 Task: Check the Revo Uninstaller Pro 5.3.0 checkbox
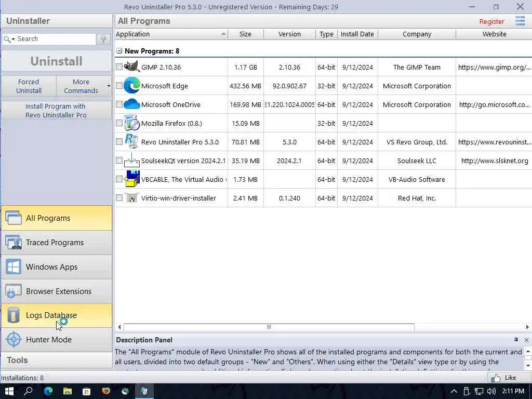[x=119, y=141]
